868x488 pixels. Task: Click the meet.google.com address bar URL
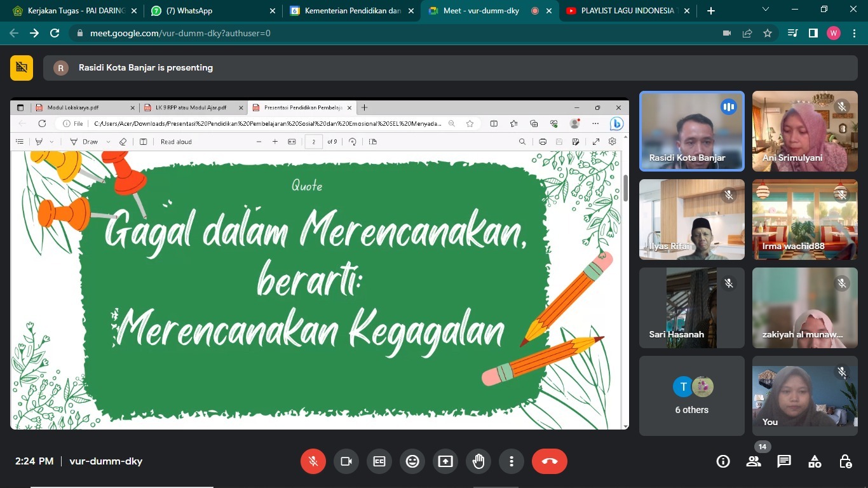(x=180, y=33)
